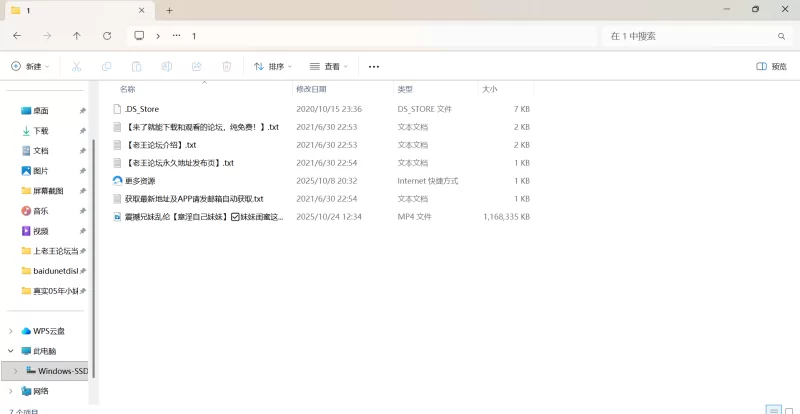Click the Back navigation arrow
This screenshot has height=414, width=800.
tap(17, 36)
